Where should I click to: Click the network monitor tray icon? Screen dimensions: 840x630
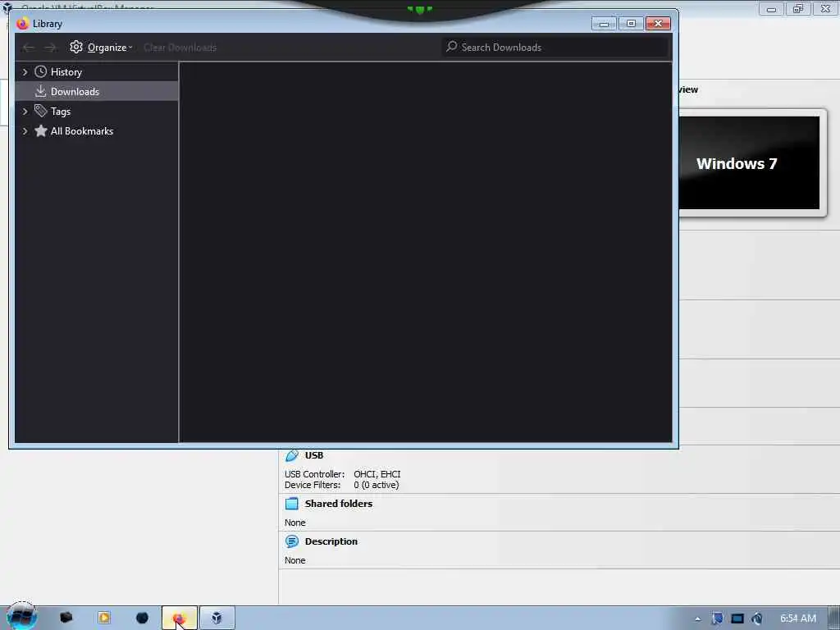pyautogui.click(x=737, y=619)
